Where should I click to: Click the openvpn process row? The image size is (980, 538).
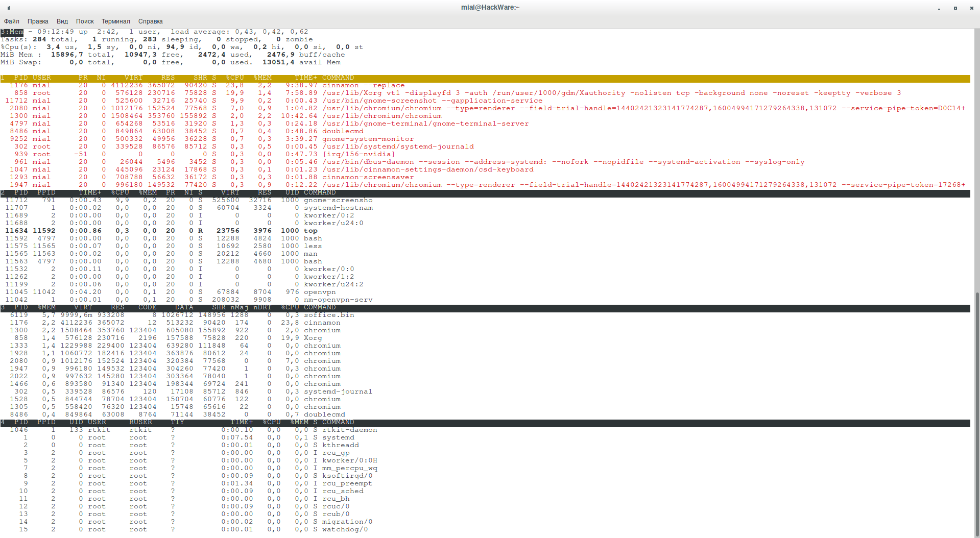click(320, 292)
